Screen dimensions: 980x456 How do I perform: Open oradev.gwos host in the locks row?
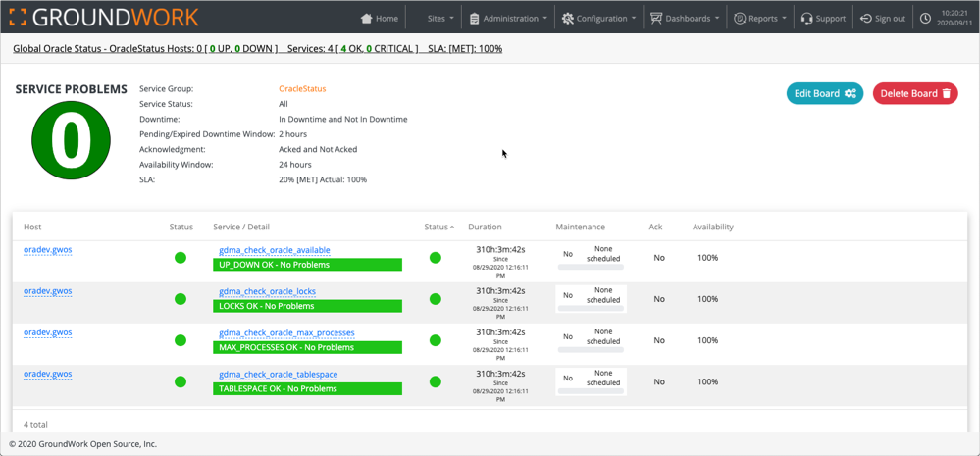pyautogui.click(x=48, y=291)
